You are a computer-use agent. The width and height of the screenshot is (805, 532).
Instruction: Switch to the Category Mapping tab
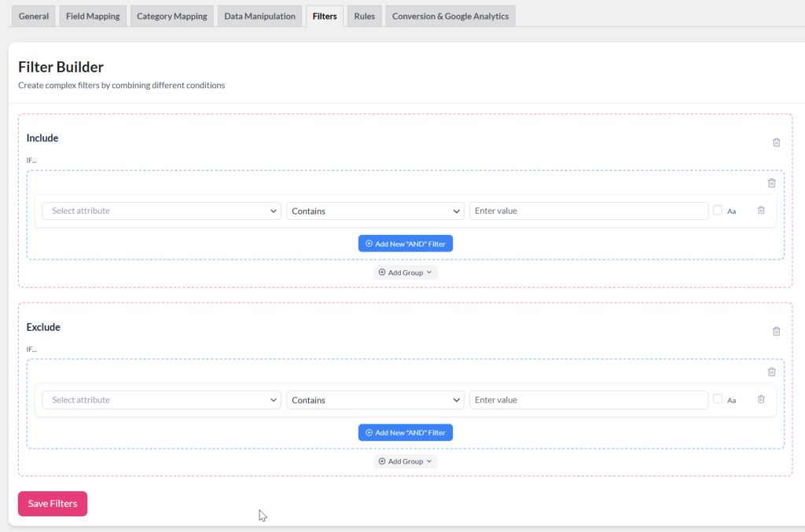(171, 15)
